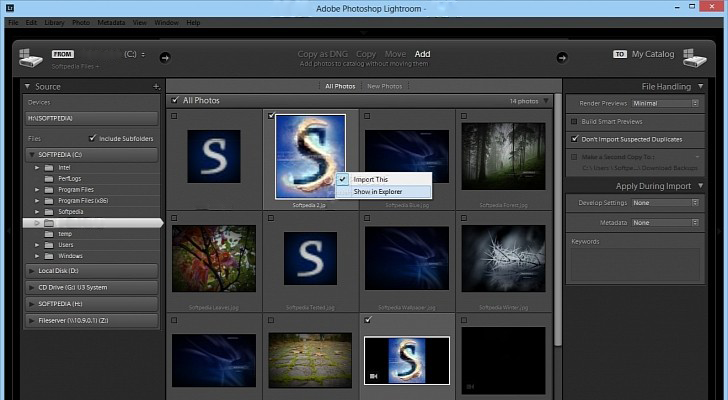Click the source drive icon beside FROM
728x400 pixels.
tap(30, 58)
